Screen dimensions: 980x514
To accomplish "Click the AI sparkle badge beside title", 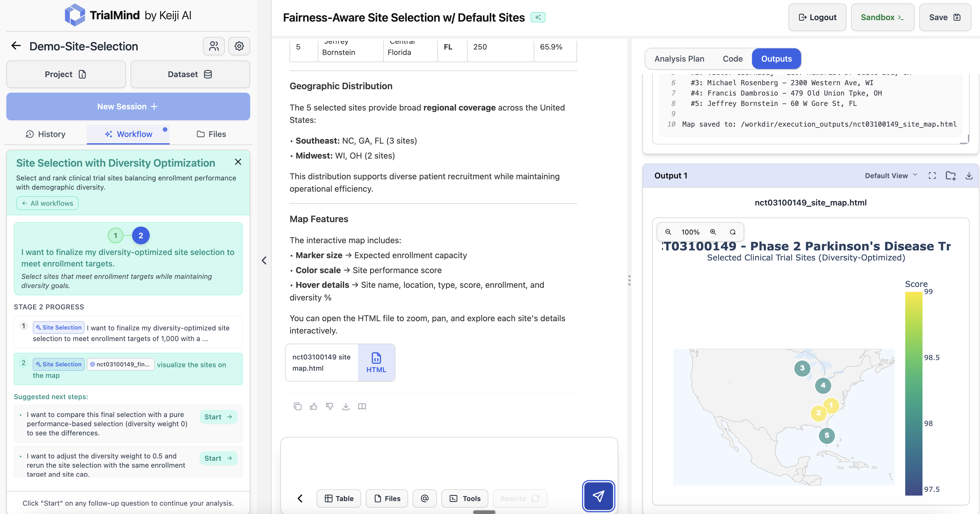I will point(537,18).
